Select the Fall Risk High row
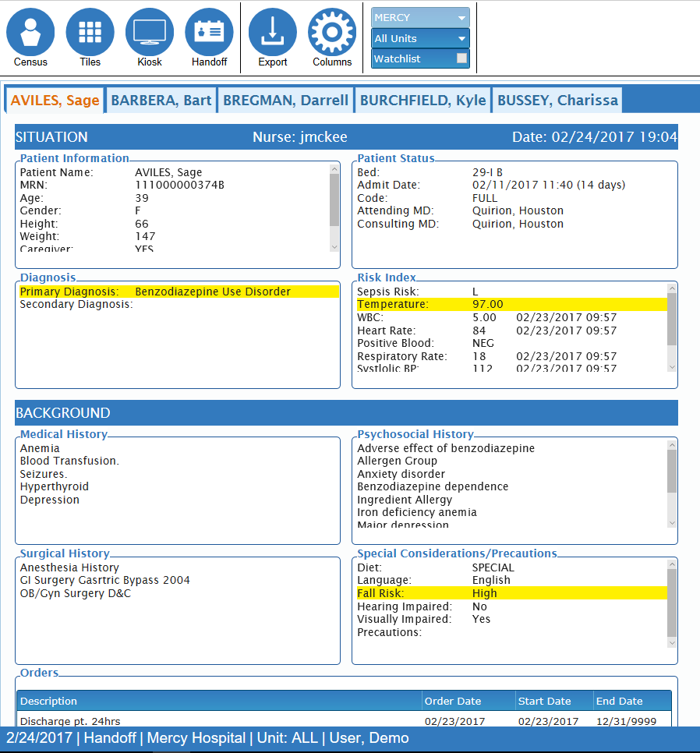Viewport: 700px width, 753px height. point(512,593)
